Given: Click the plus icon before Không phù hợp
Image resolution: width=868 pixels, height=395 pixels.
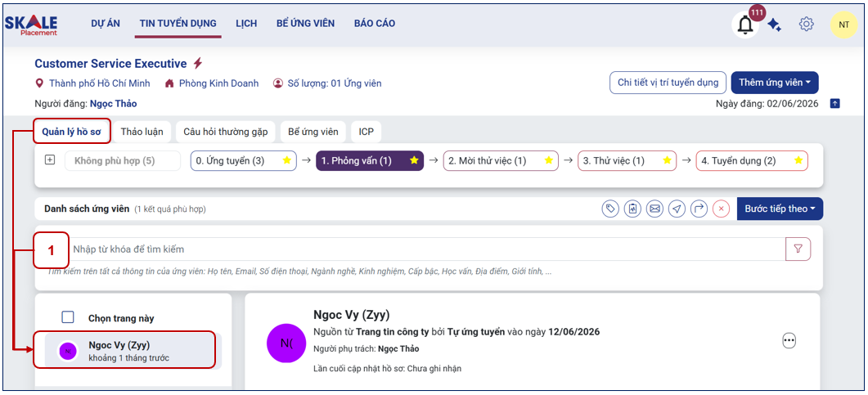Looking at the screenshot, I should [x=50, y=160].
